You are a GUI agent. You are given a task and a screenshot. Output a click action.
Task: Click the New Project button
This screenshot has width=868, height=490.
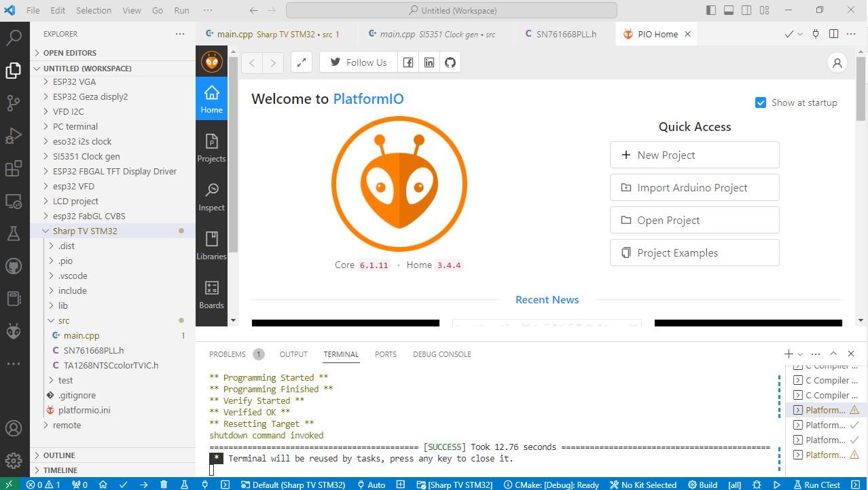694,155
